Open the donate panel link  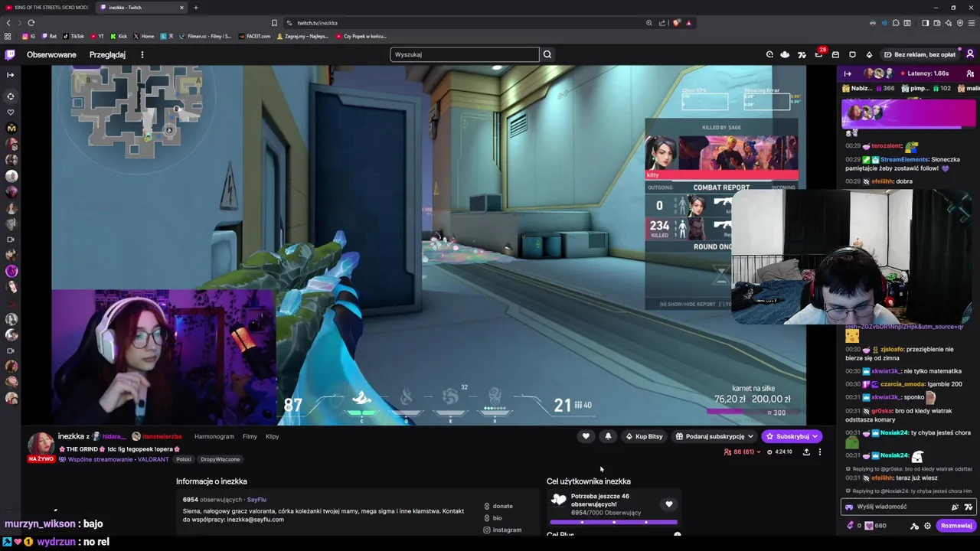point(498,506)
